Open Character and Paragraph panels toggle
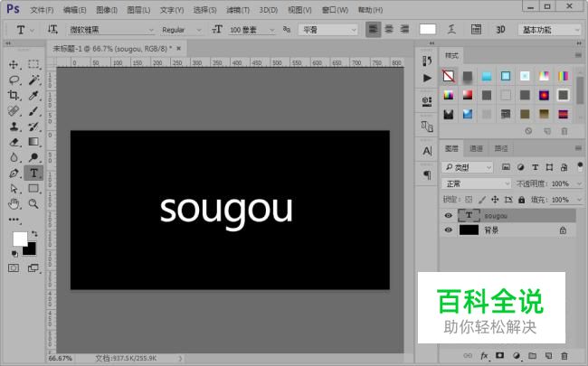The width and height of the screenshot is (588, 366). 476,29
